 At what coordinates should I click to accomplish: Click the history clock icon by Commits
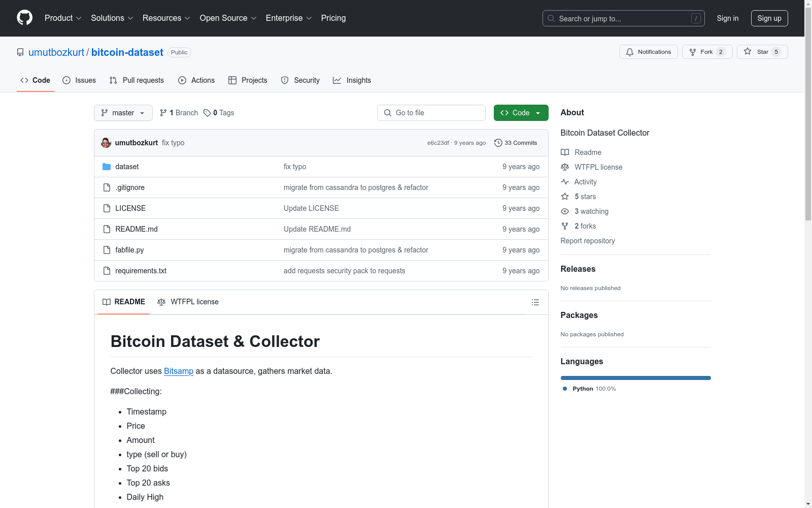click(498, 143)
